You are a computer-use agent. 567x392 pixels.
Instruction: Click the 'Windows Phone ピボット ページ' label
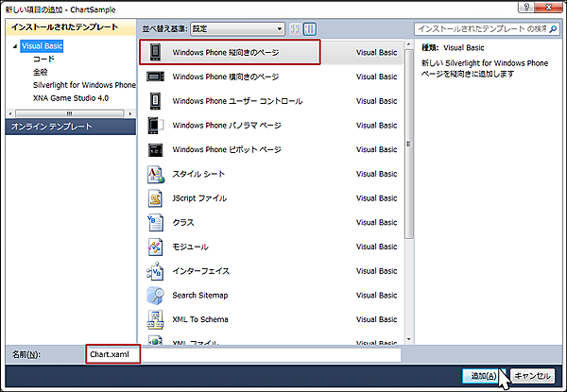point(227,149)
